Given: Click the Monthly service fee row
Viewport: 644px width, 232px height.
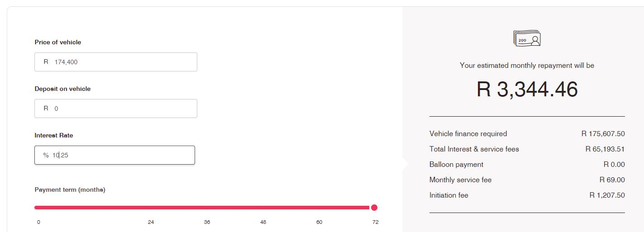Looking at the screenshot, I should (x=527, y=180).
